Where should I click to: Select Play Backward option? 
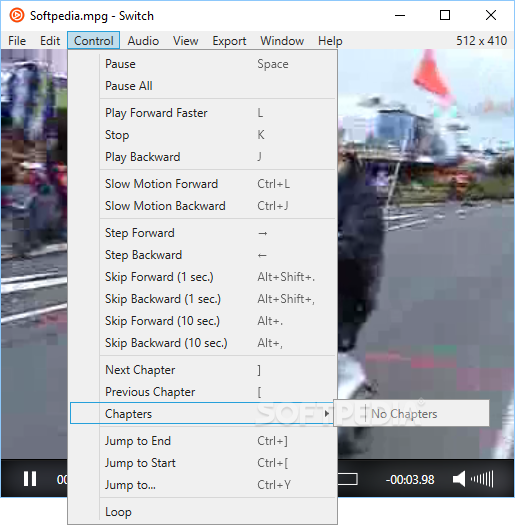pos(203,157)
